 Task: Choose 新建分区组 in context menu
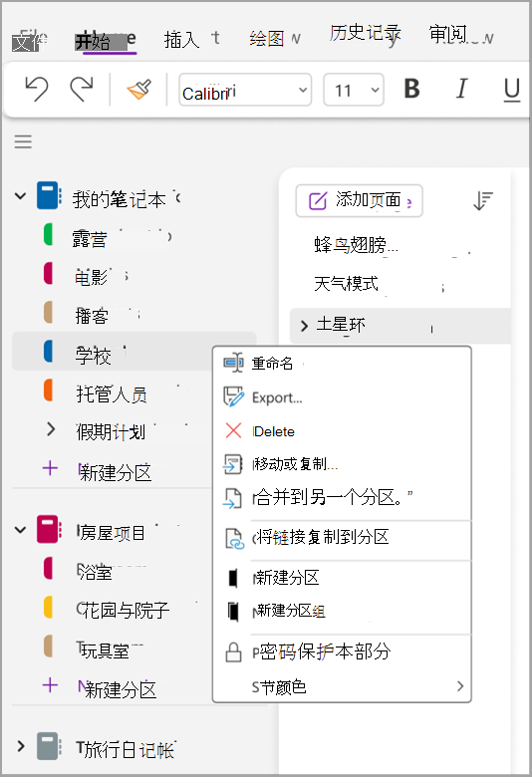point(289,611)
